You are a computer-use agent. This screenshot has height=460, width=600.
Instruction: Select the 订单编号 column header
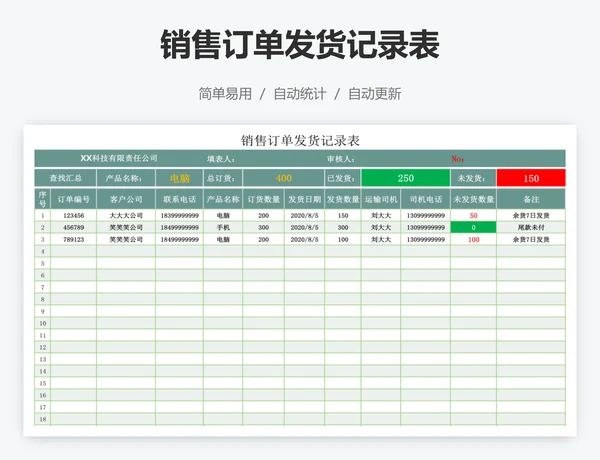click(73, 199)
